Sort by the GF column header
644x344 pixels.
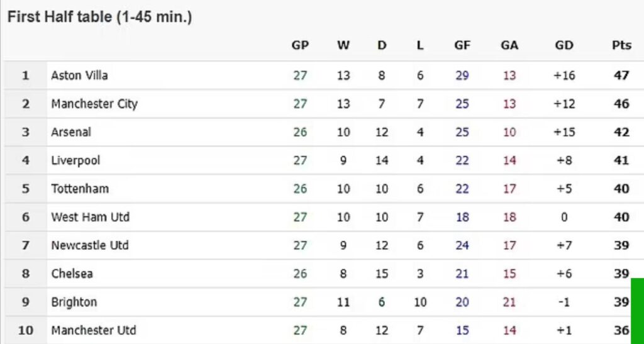[462, 45]
